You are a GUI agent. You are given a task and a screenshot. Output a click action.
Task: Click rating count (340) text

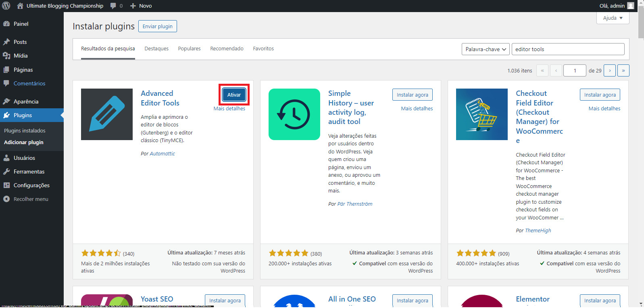pos(129,254)
